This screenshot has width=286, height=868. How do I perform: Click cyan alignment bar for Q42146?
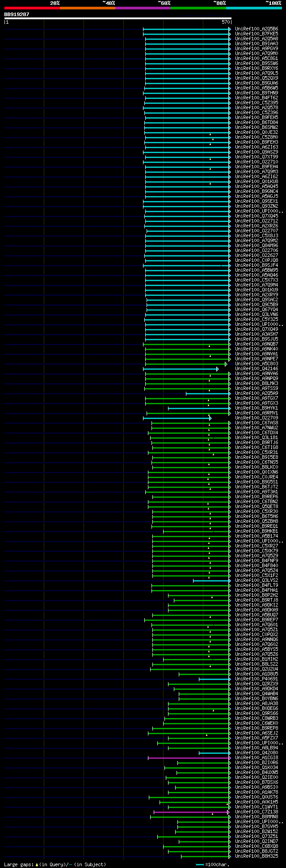click(x=181, y=369)
